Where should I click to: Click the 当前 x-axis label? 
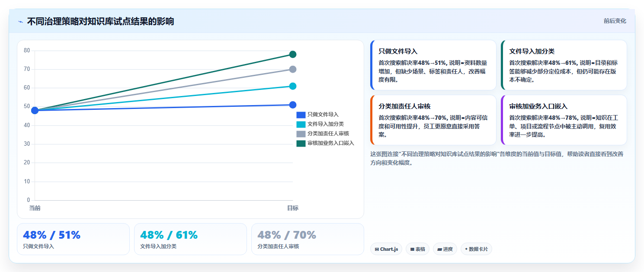35,208
